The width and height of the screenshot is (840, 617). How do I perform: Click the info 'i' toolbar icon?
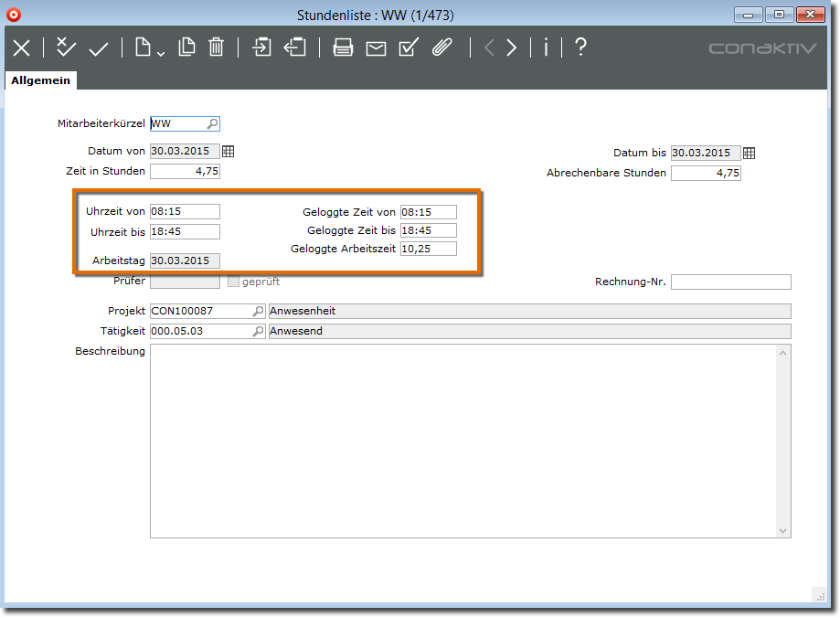[x=546, y=48]
